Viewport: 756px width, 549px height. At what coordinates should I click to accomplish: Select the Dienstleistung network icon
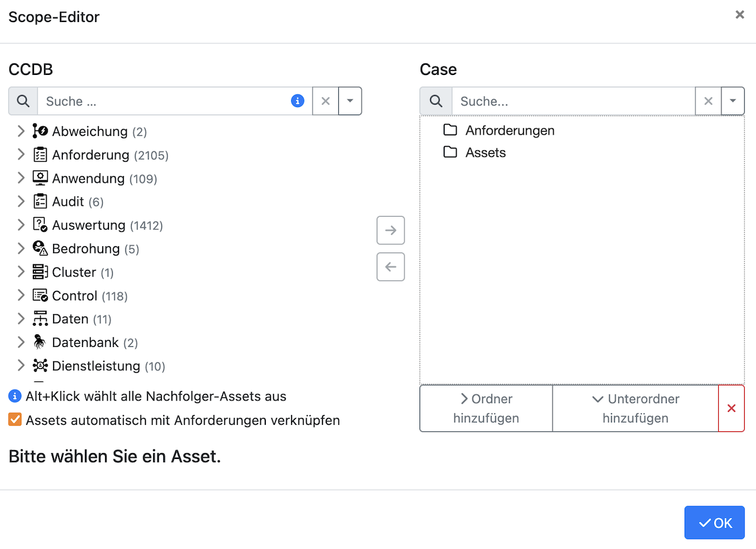39,366
